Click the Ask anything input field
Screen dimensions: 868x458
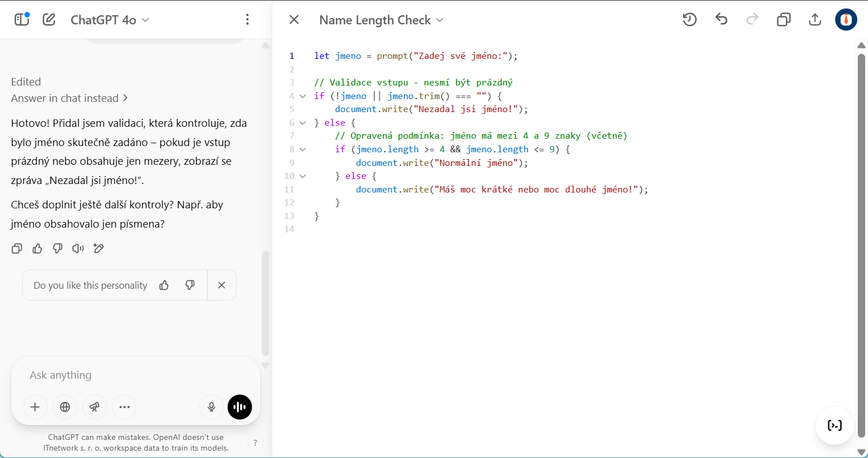(136, 375)
